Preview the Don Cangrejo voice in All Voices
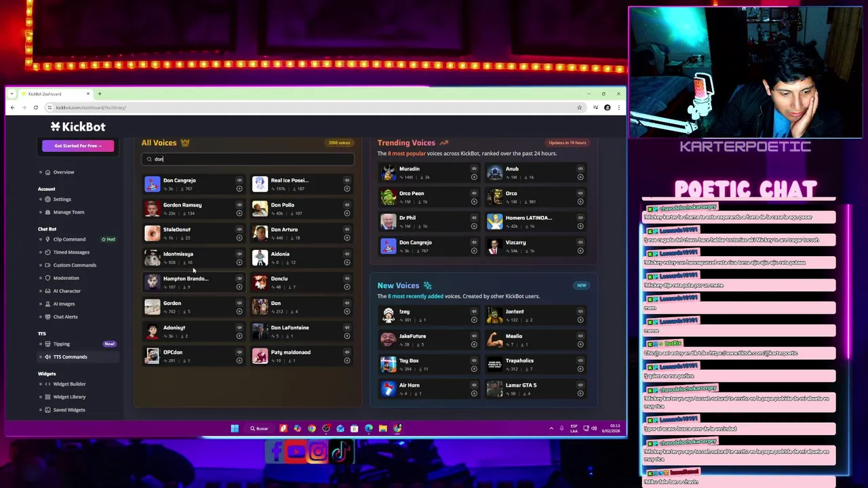This screenshot has width=868, height=488. pyautogui.click(x=239, y=180)
